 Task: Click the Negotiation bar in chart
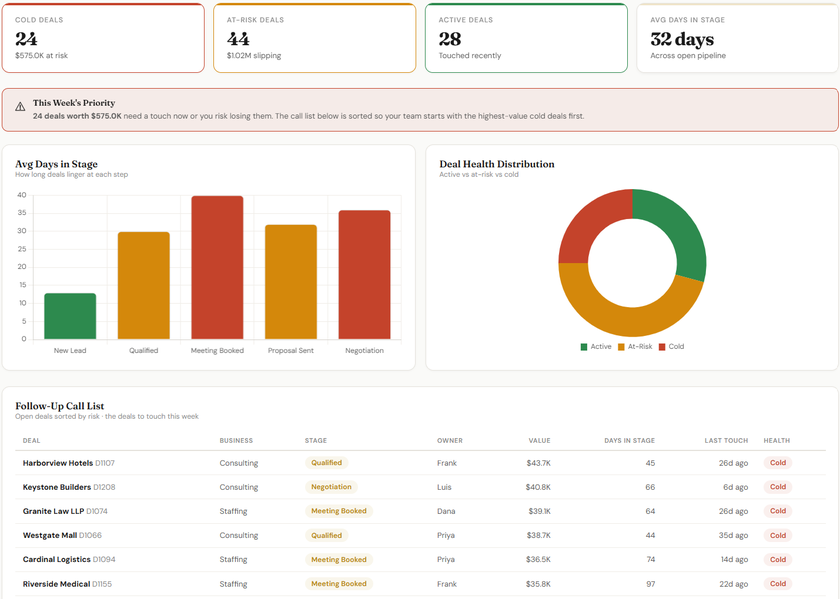364,275
